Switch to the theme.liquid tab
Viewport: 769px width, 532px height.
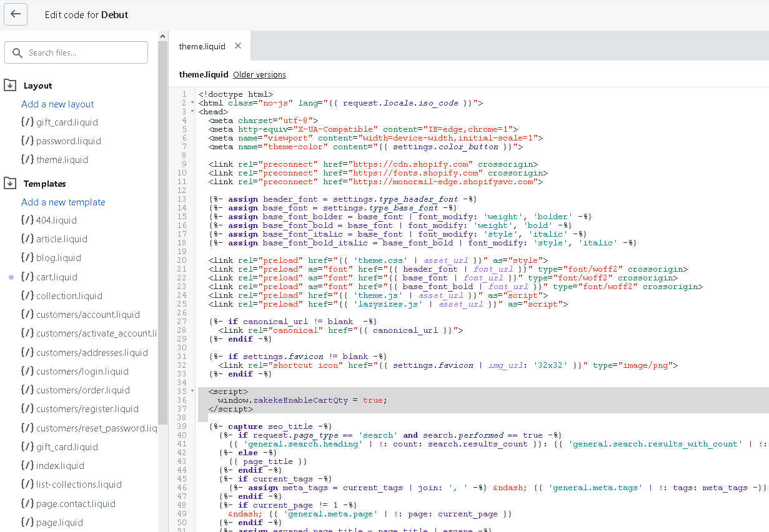[x=202, y=46]
